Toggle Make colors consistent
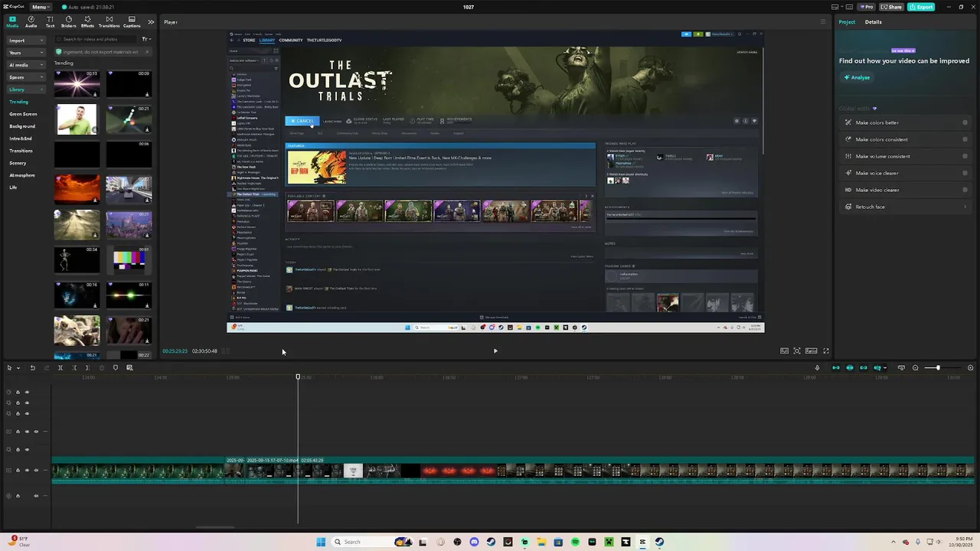 [965, 139]
